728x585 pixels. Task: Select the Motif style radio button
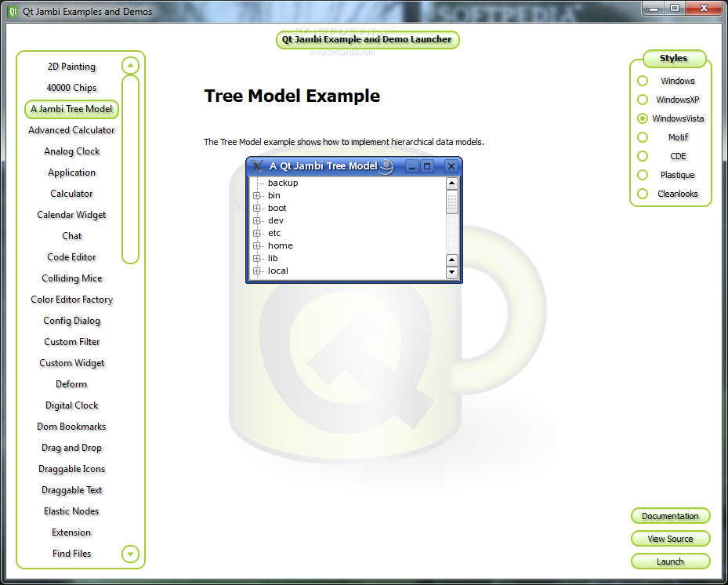(643, 137)
